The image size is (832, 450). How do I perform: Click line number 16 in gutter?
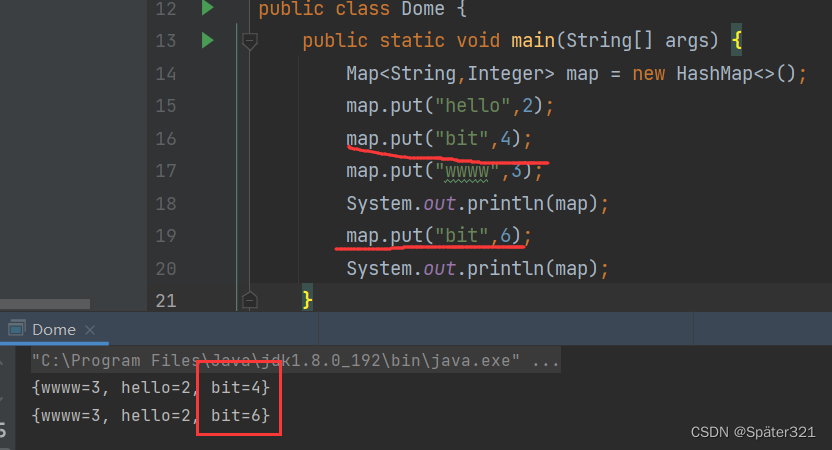click(165, 139)
